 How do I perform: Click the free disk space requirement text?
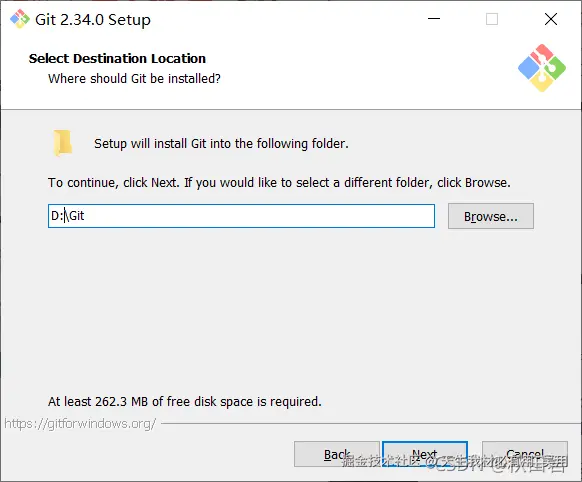[x=184, y=401]
